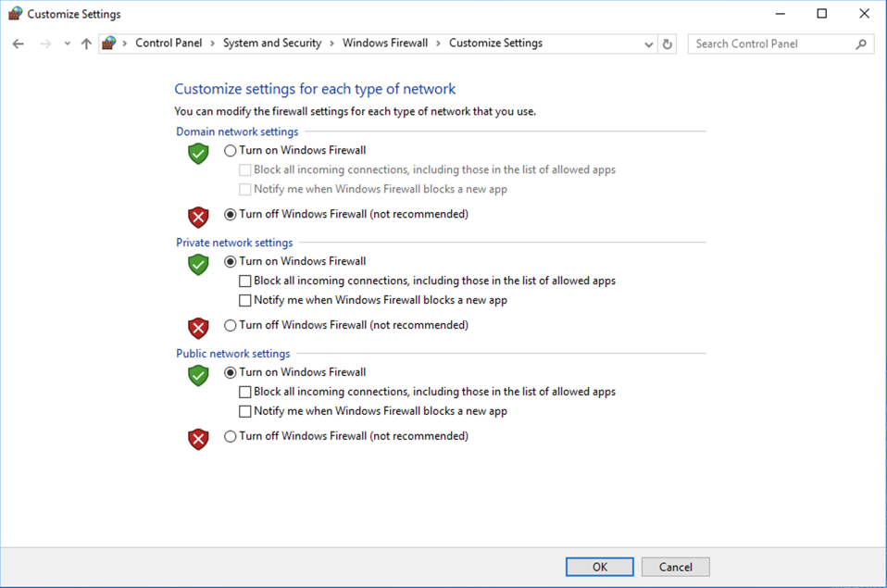Check Notify me option under Public network settings
Viewport: 887px width, 588px height.
pos(245,412)
